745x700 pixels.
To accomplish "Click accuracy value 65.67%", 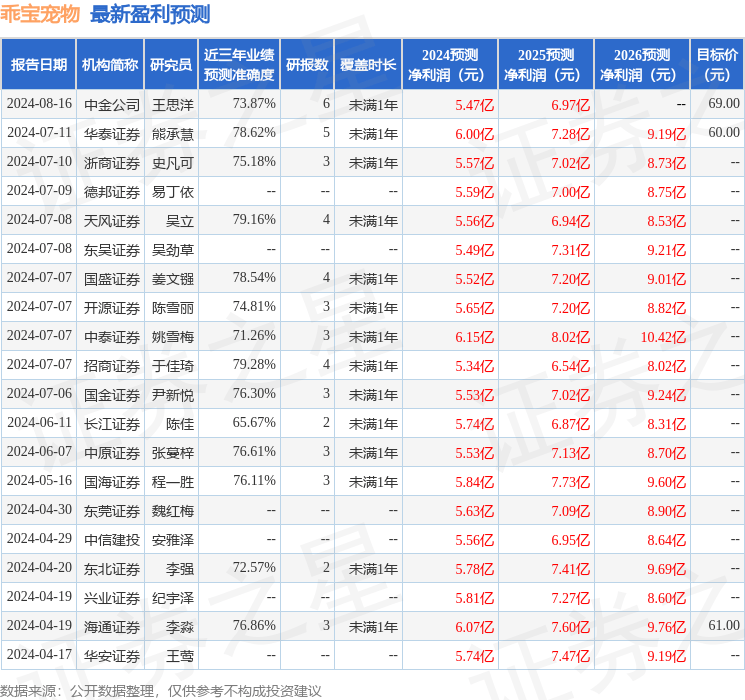I will click(254, 422).
